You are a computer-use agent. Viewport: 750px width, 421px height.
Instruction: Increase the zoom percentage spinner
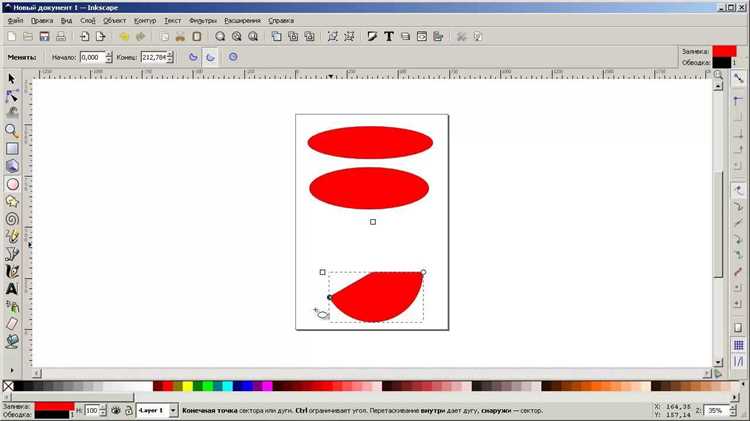click(732, 408)
